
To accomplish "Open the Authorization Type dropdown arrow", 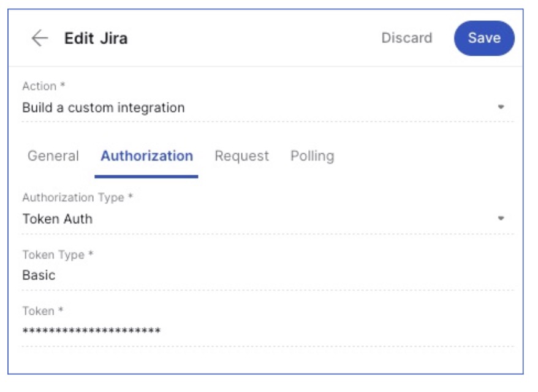I will 501,219.
